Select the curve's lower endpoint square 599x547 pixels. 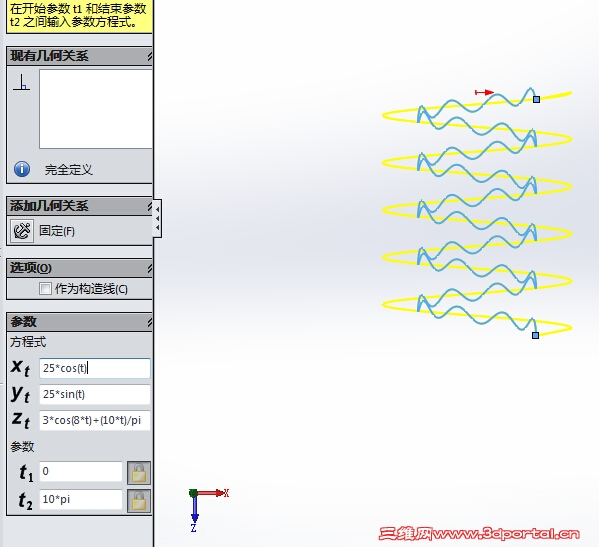(x=536, y=335)
